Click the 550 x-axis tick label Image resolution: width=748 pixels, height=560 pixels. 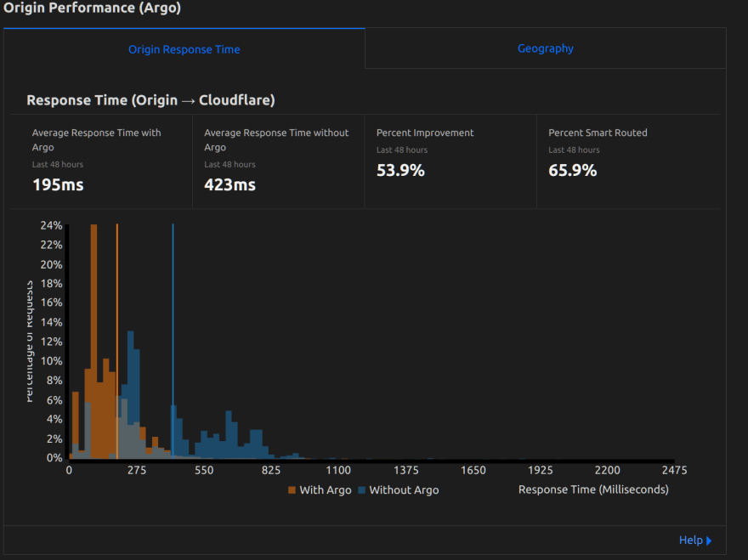tap(204, 470)
